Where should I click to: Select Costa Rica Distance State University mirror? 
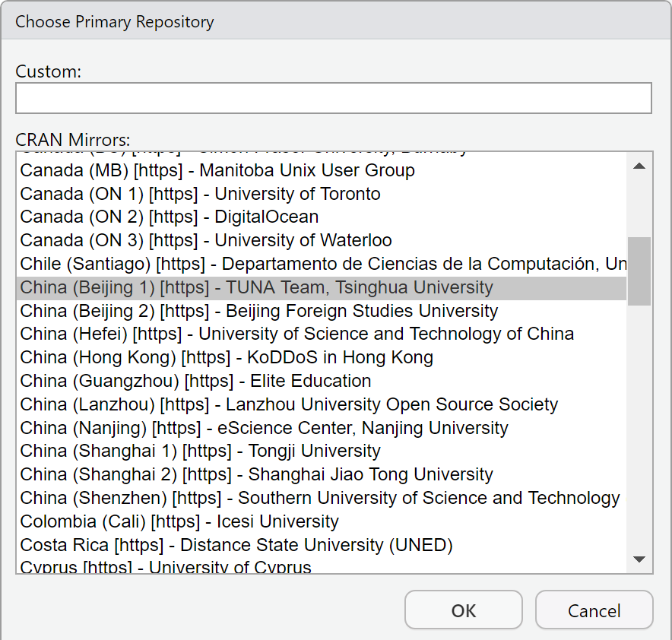click(236, 546)
